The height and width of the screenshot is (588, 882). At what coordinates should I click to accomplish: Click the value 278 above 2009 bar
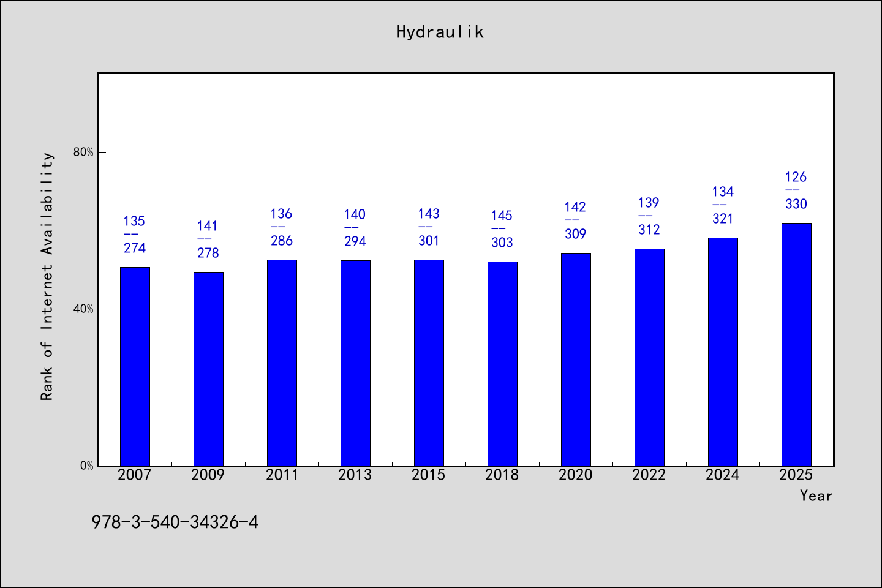(208, 253)
